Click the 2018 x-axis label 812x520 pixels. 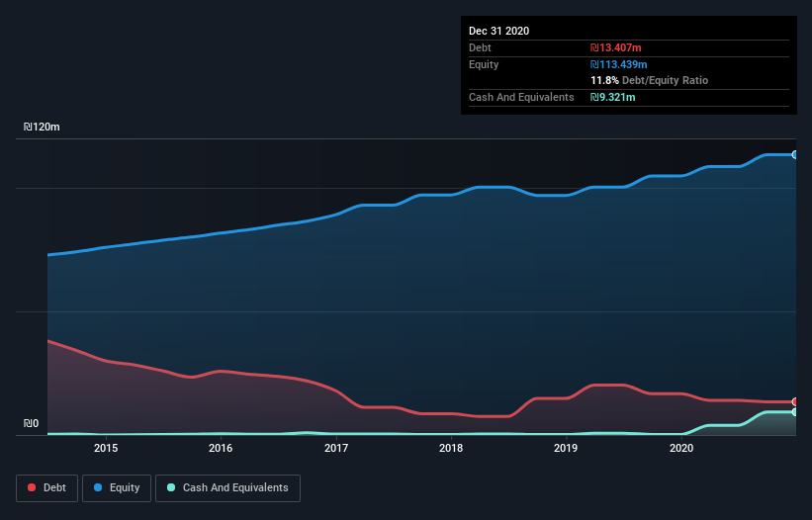coord(451,448)
